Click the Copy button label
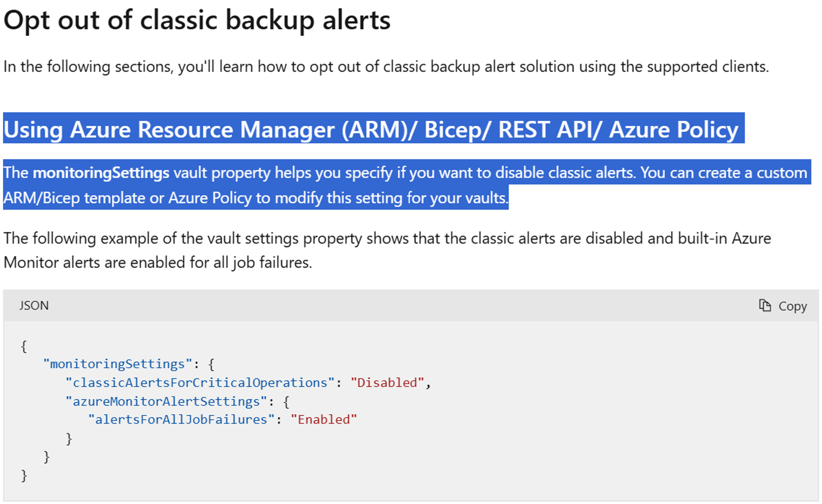 [793, 306]
